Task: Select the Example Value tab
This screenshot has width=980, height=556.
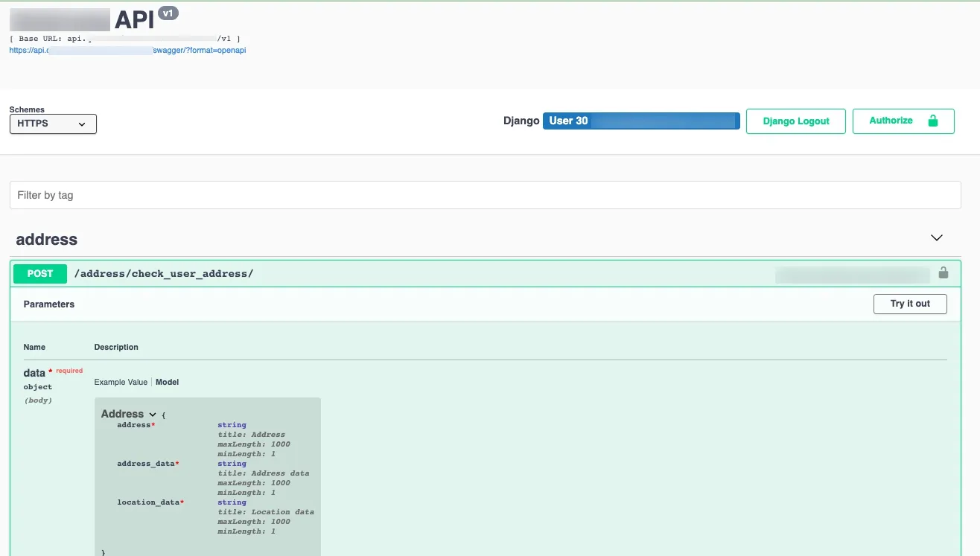Action: tap(120, 382)
